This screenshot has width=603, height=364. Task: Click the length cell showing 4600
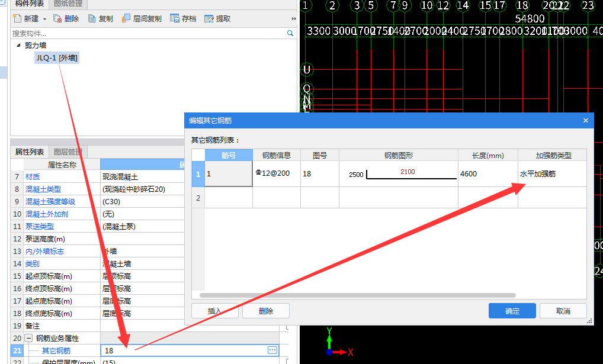point(488,174)
